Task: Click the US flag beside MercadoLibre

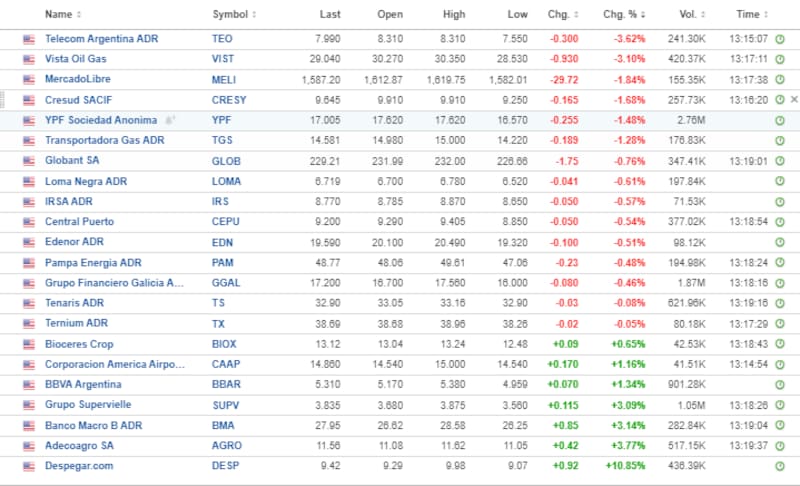Action: tap(28, 79)
